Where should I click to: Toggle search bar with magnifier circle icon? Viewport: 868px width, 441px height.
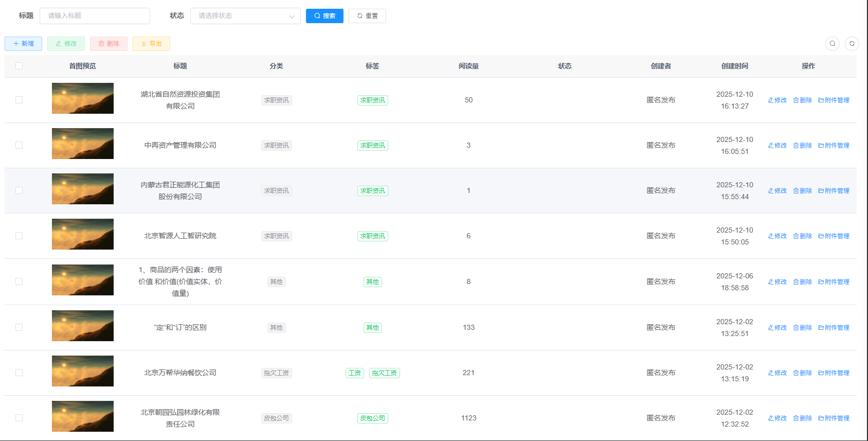(x=833, y=44)
